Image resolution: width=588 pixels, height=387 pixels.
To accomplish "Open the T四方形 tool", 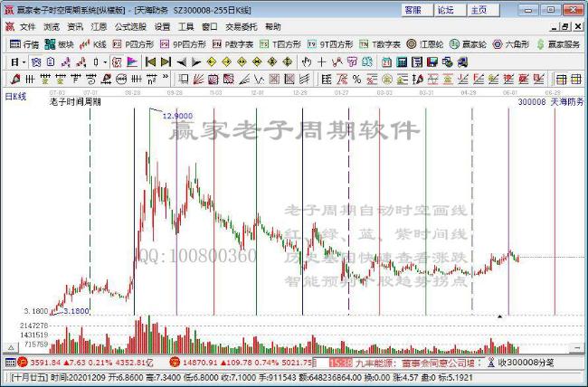I will click(x=280, y=44).
